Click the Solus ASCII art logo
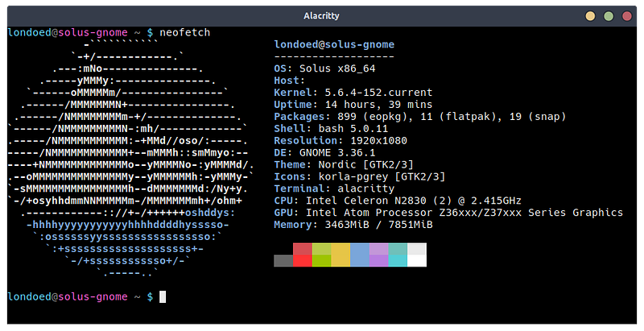Viewport: 644px width, 331px height. coord(130,159)
